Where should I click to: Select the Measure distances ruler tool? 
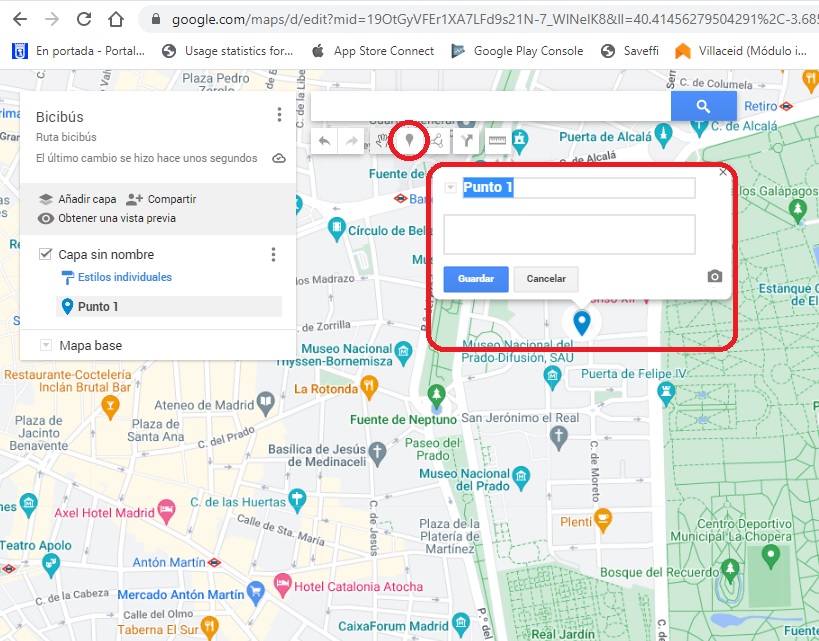click(497, 140)
